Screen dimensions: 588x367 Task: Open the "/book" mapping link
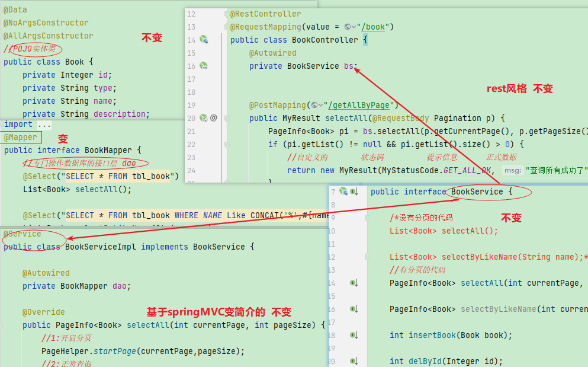tap(373, 27)
